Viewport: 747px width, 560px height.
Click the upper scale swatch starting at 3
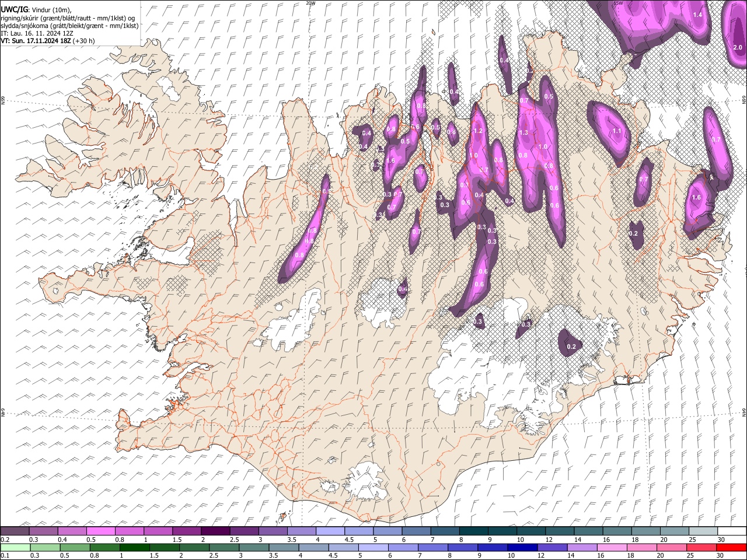273,531
